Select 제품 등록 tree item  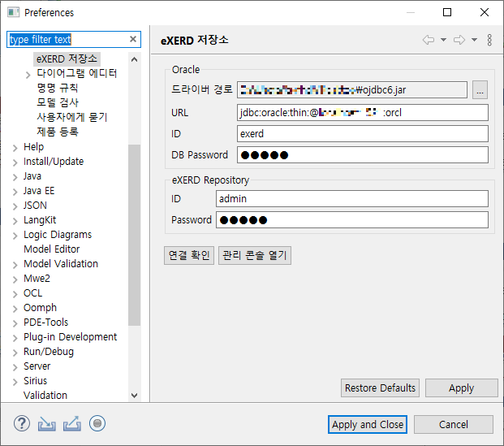tap(57, 132)
